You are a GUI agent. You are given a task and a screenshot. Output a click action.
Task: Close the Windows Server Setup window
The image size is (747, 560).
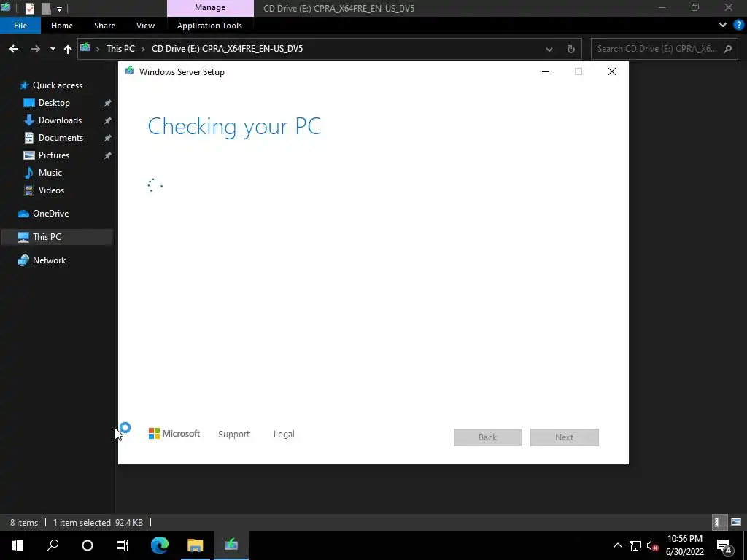612,71
